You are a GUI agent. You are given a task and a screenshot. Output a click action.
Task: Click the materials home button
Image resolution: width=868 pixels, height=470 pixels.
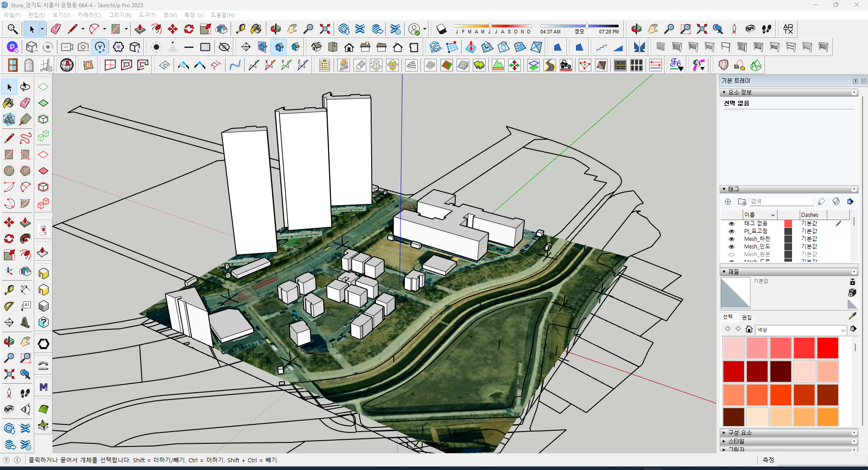point(749,329)
